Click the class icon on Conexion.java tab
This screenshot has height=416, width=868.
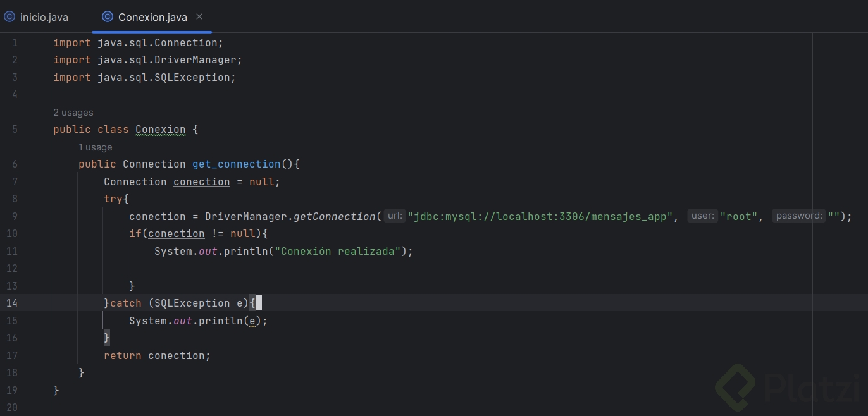tap(108, 17)
